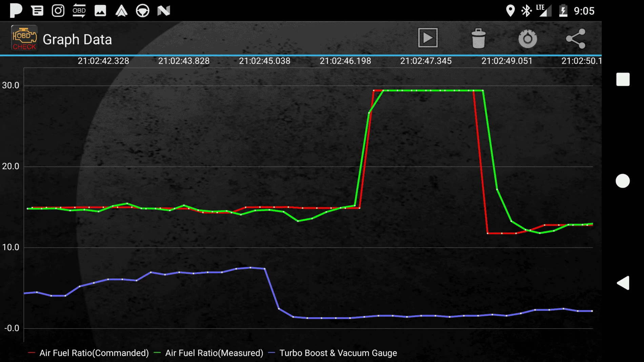The image size is (644, 362).
Task: Open the Android Auto notification icon
Action: tap(121, 11)
